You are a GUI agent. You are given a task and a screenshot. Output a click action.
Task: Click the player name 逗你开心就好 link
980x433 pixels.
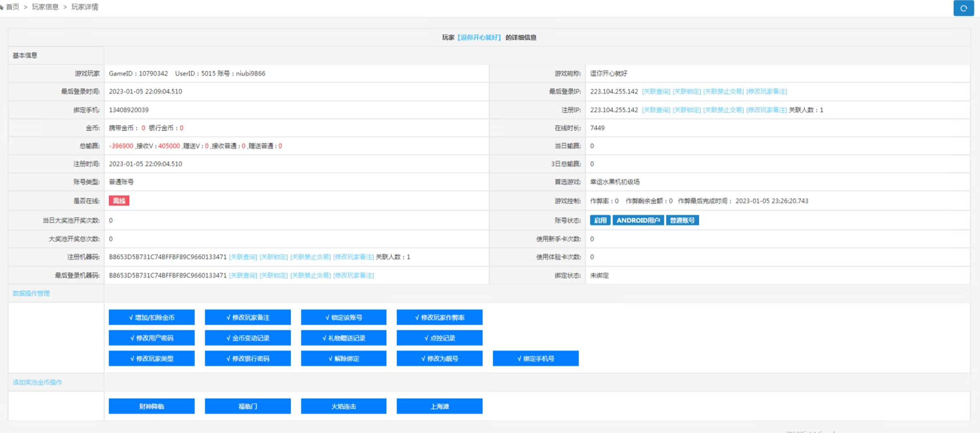point(479,37)
